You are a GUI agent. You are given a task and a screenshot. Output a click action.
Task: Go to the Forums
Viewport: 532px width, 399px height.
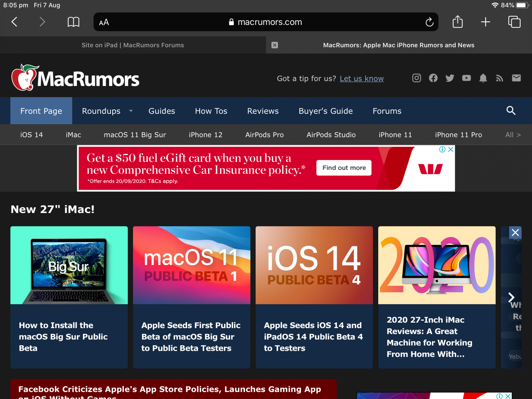coord(387,111)
